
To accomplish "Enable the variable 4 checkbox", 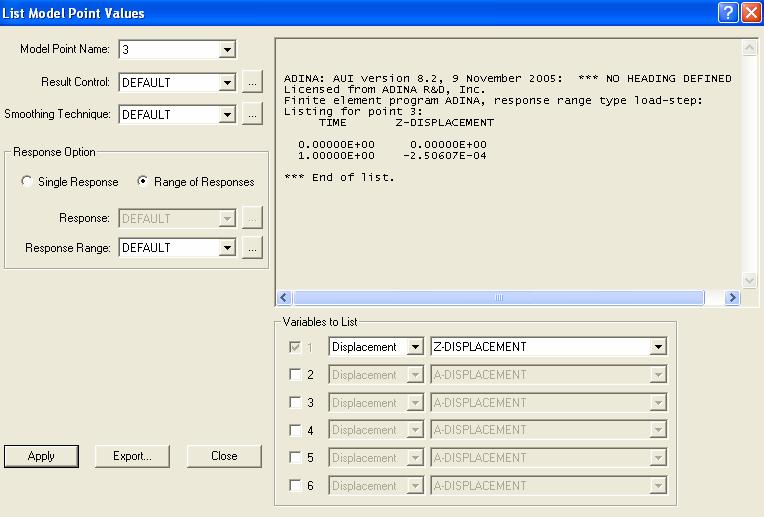I will (295, 430).
